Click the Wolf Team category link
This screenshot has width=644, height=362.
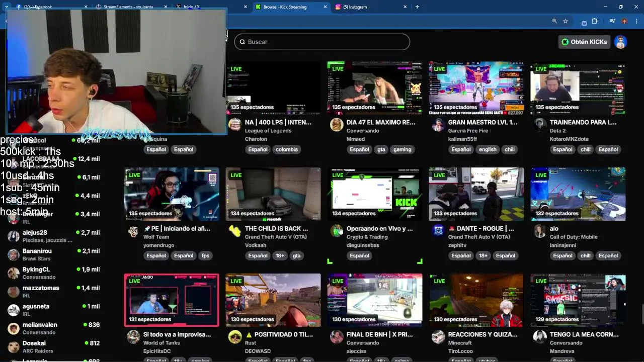coord(156,237)
